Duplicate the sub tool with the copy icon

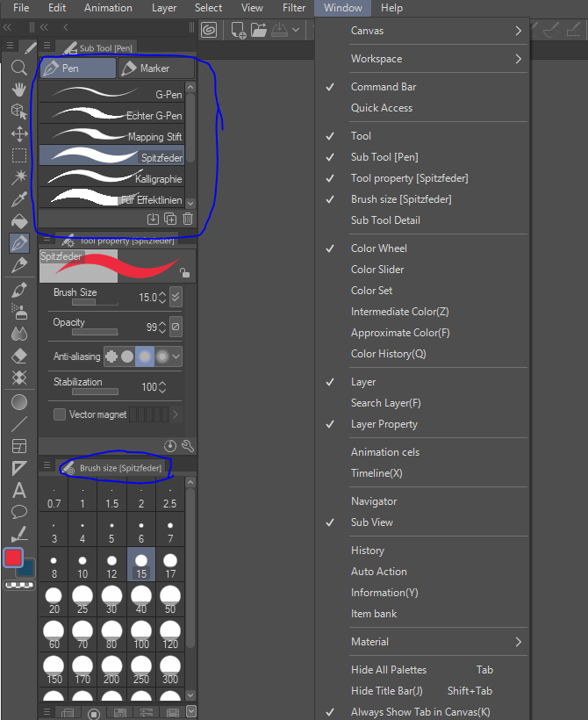tap(171, 219)
